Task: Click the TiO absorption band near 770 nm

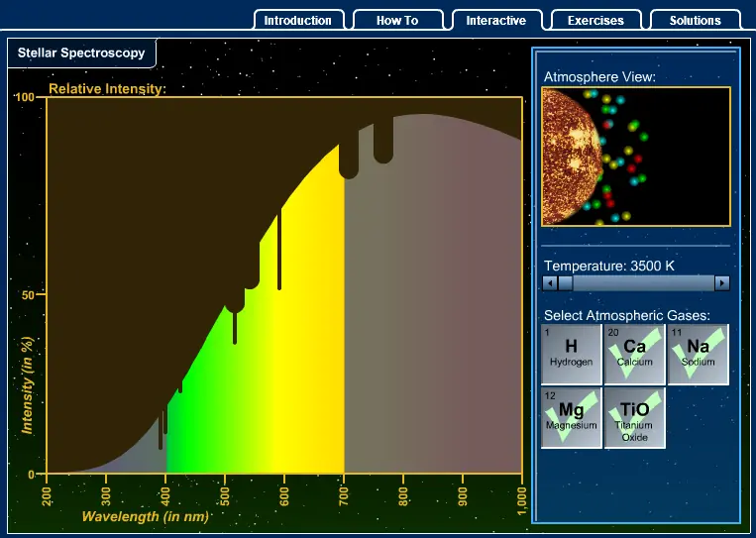Action: pos(383,143)
